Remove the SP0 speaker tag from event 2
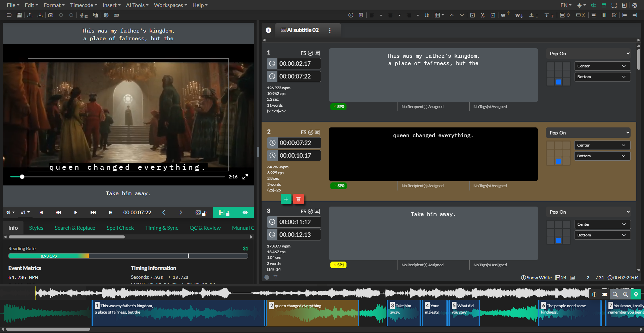 point(334,185)
